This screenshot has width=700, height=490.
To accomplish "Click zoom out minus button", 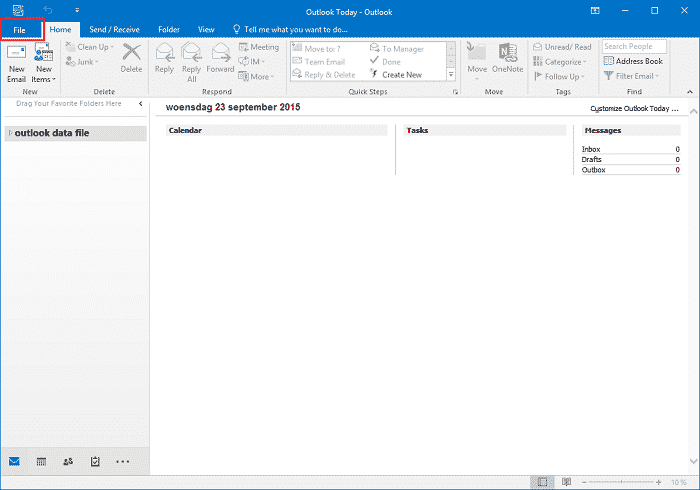I will pos(584,482).
